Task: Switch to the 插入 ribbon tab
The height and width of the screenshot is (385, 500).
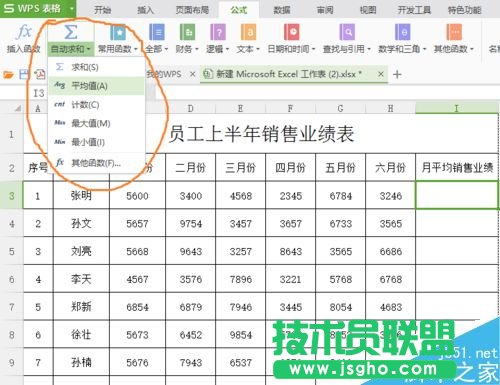Action: (x=145, y=10)
